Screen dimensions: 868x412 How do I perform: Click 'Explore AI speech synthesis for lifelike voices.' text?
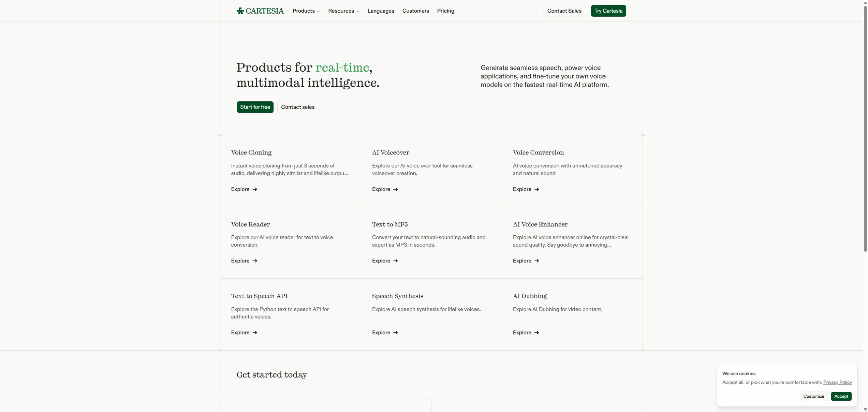click(426, 309)
